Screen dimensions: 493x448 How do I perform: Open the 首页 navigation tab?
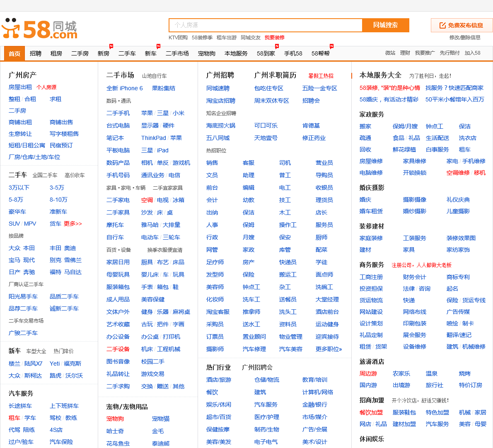coord(15,54)
